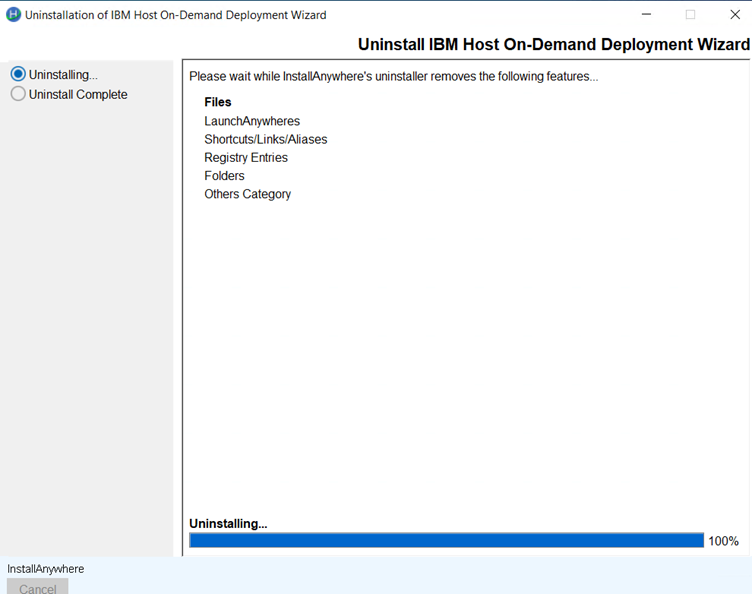
Task: Select the "Shortcuts/Links/Aliases" list entry
Action: click(x=265, y=139)
